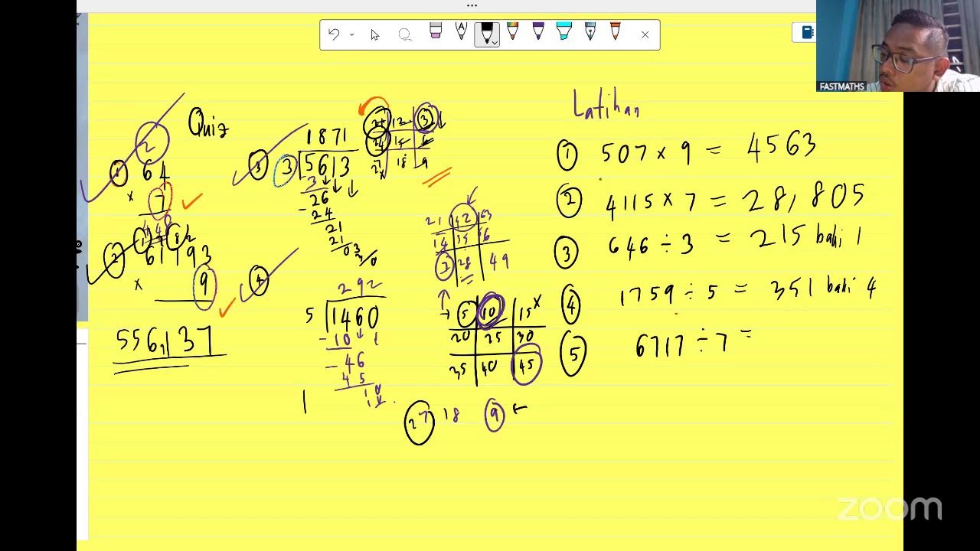Select the purple pen tool
980x551 pixels.
click(x=538, y=31)
